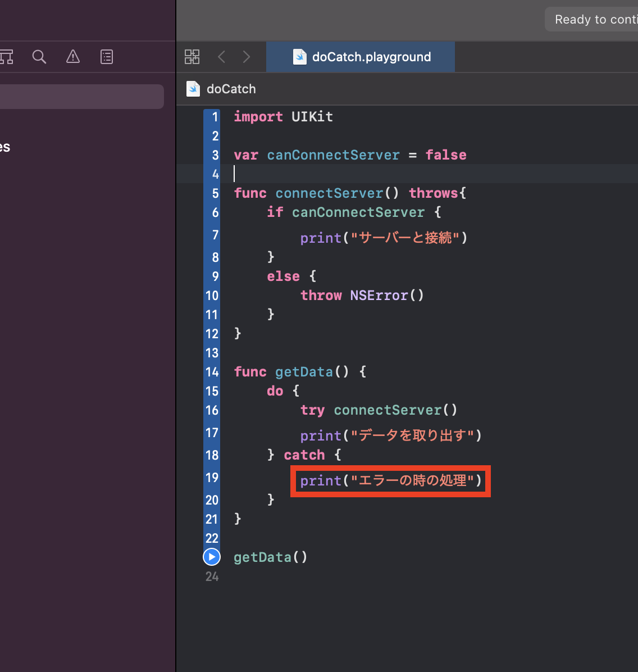Click UIKit on line 1
Screen dimensions: 638x672
[312, 116]
